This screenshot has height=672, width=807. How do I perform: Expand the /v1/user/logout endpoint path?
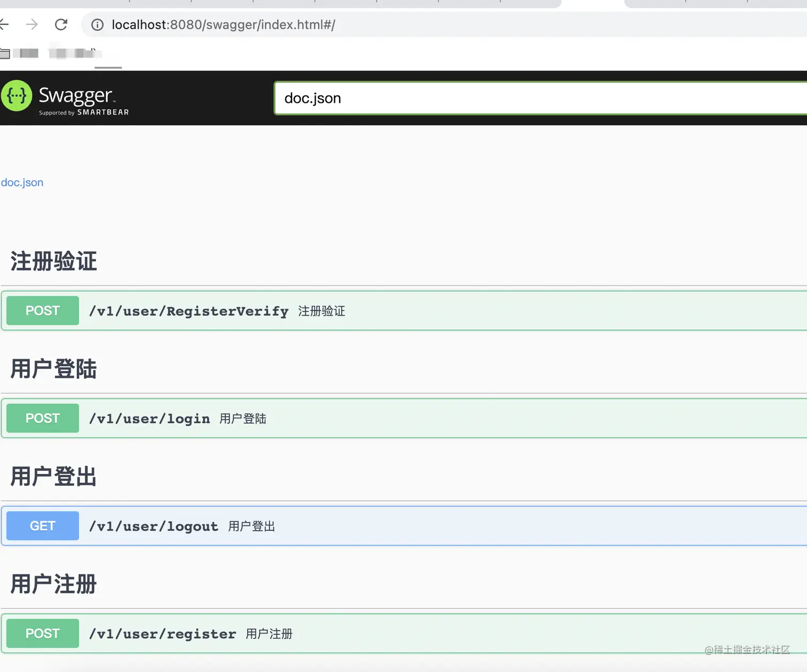click(x=153, y=526)
